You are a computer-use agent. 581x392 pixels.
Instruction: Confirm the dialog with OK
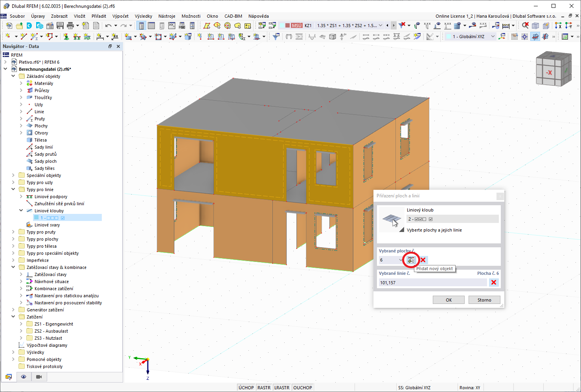click(x=449, y=300)
